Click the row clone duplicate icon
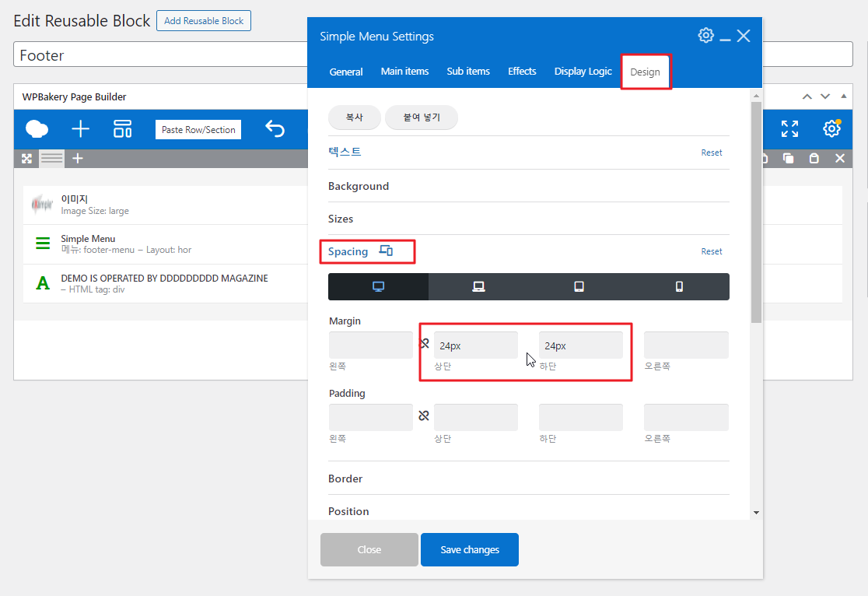 pyautogui.click(x=789, y=159)
